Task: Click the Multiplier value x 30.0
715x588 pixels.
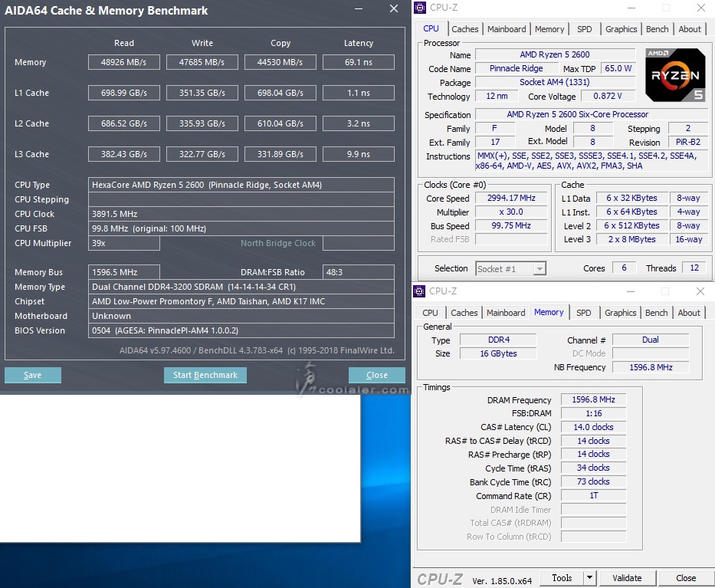Action: (x=511, y=212)
